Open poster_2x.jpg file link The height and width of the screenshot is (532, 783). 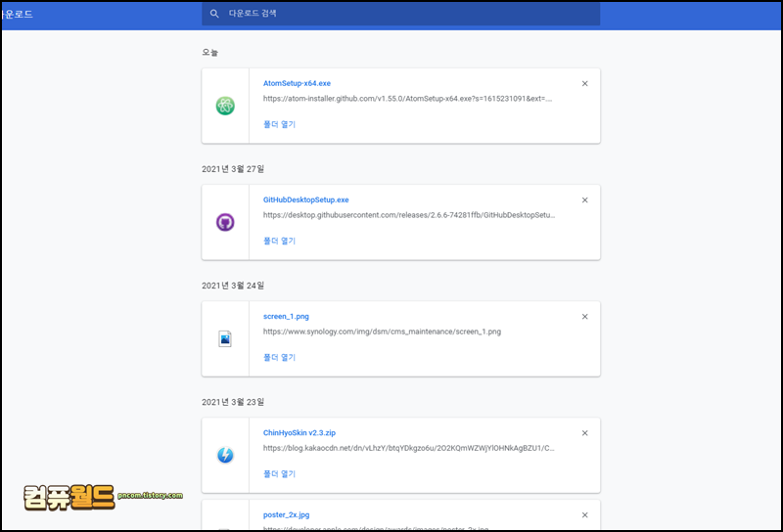tap(286, 514)
